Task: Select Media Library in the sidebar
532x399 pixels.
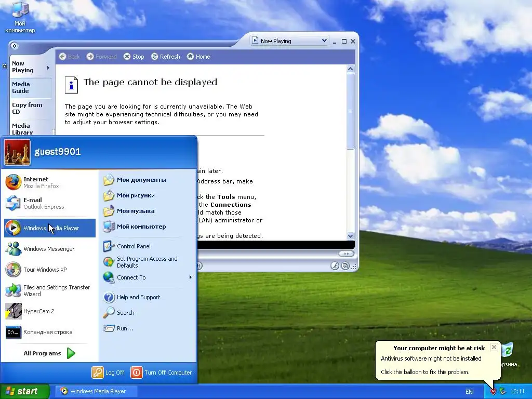Action: 31,129
